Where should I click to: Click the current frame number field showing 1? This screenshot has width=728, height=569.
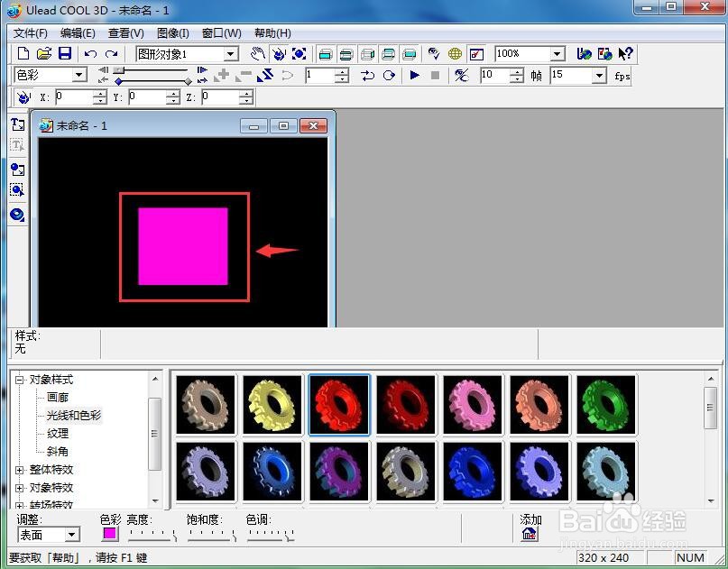coord(320,75)
